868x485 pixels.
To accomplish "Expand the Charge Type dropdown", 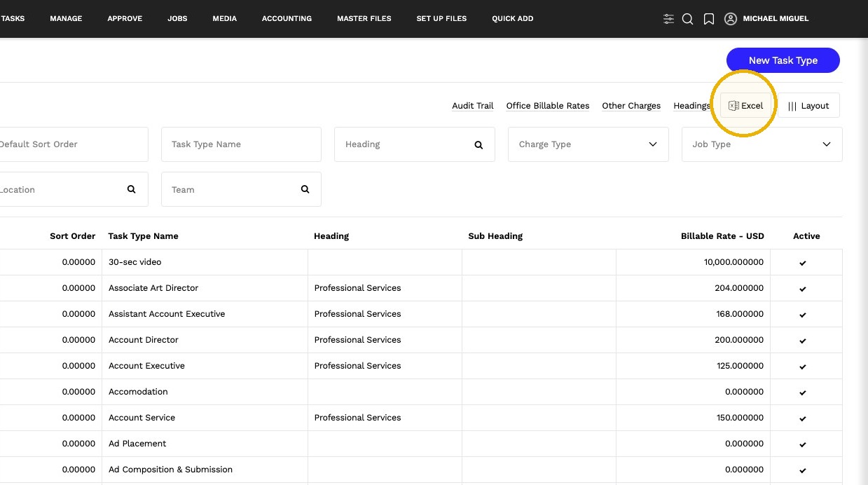I will (x=588, y=144).
